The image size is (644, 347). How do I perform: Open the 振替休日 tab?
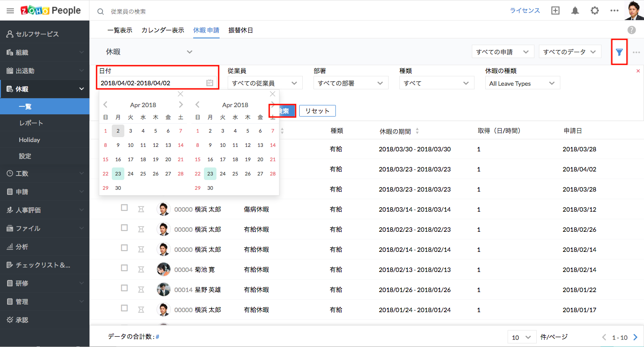pyautogui.click(x=241, y=30)
